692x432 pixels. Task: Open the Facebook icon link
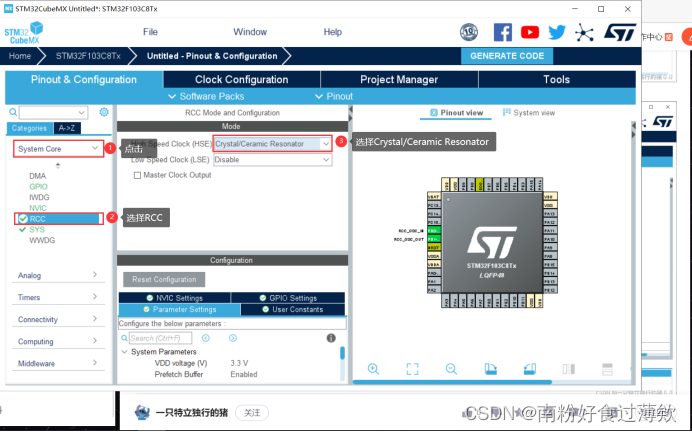click(503, 32)
